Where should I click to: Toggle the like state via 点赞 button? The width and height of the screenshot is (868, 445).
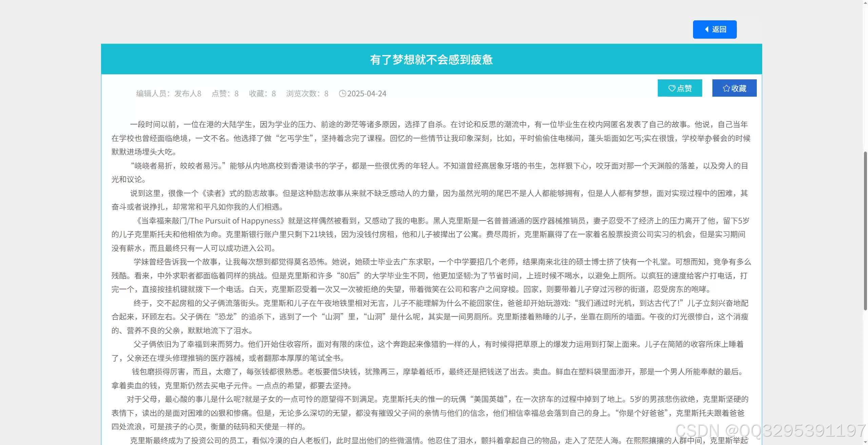point(679,88)
